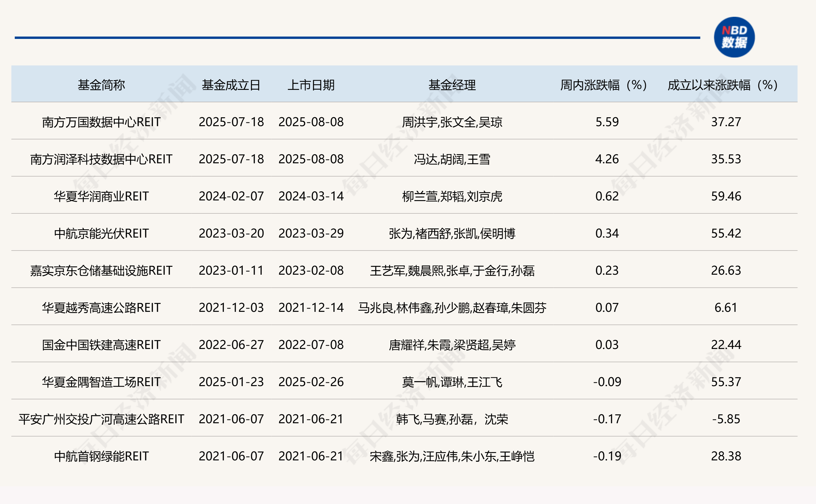Open 嘉实京东仓储基础设施REIT entry
This screenshot has height=504, width=816.
tap(101, 270)
